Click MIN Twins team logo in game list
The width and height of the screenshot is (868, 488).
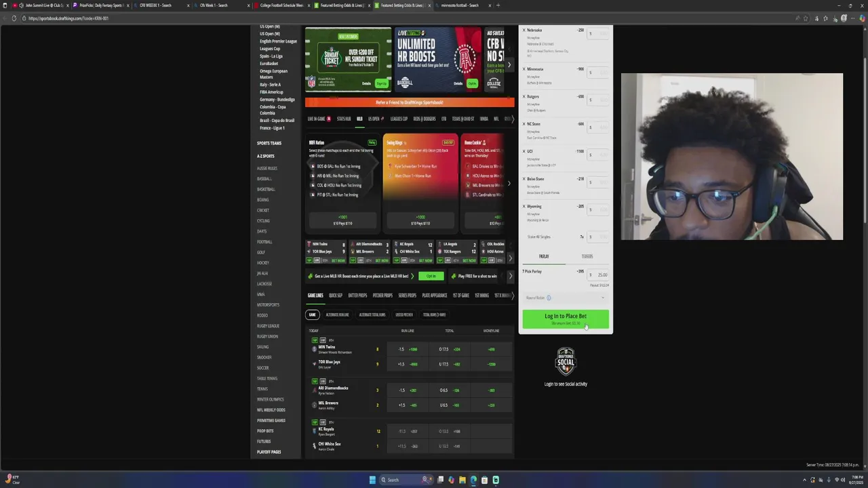(314, 349)
